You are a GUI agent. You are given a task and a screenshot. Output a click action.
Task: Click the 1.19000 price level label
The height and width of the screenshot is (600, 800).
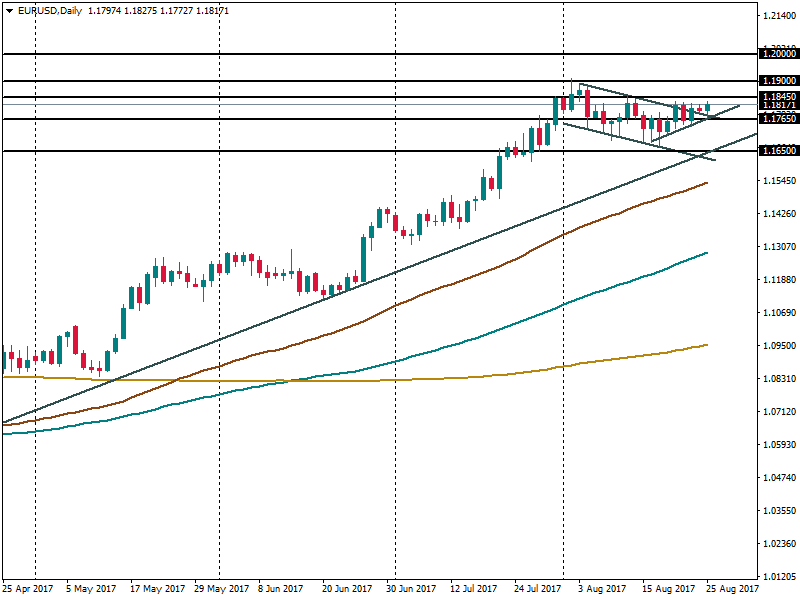tap(777, 80)
